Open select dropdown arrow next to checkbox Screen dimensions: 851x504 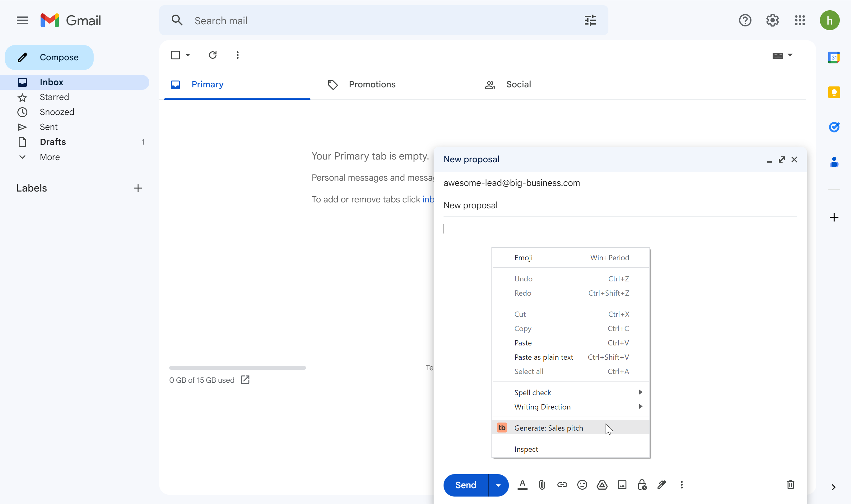pyautogui.click(x=188, y=55)
